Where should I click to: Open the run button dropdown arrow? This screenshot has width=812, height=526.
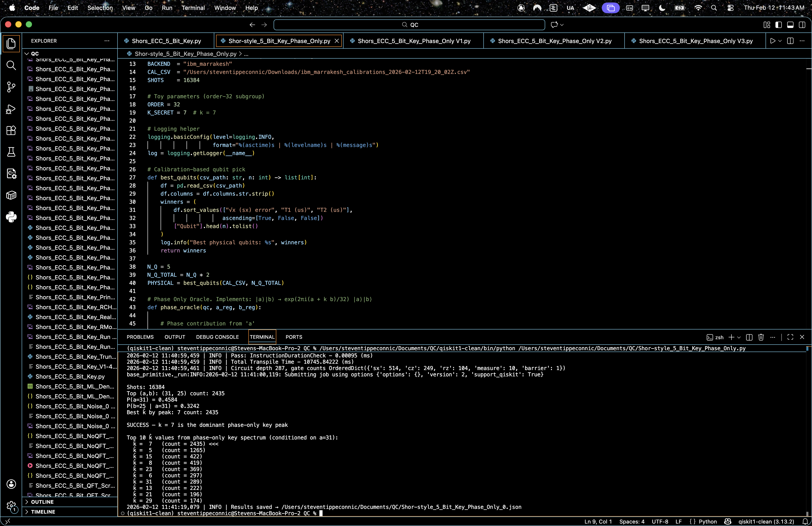[x=780, y=41]
